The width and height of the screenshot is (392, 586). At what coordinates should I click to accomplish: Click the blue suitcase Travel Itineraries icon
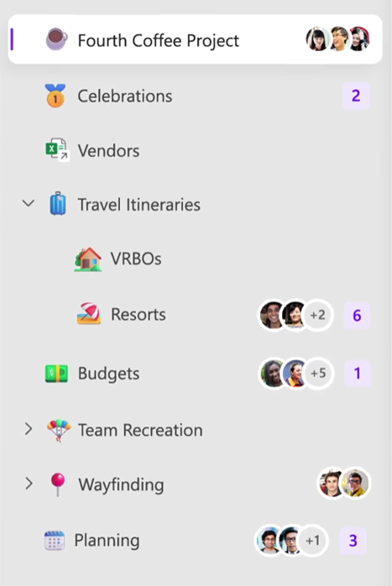click(58, 204)
